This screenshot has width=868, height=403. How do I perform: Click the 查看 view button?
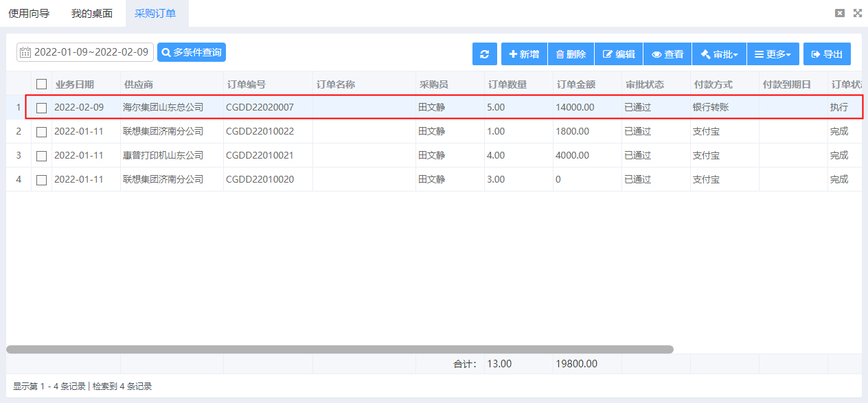[667, 54]
